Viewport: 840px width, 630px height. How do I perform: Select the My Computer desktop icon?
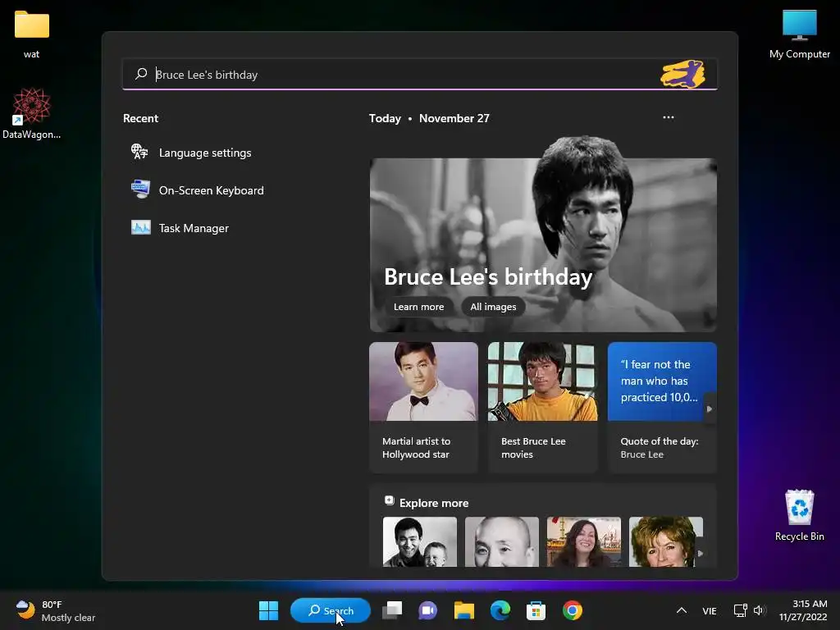(x=799, y=34)
